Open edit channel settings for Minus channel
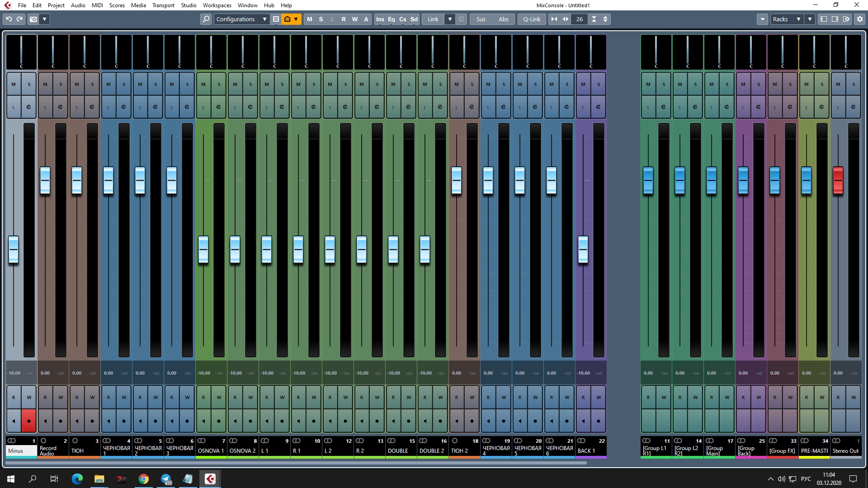The width and height of the screenshot is (868, 488). 29,107
